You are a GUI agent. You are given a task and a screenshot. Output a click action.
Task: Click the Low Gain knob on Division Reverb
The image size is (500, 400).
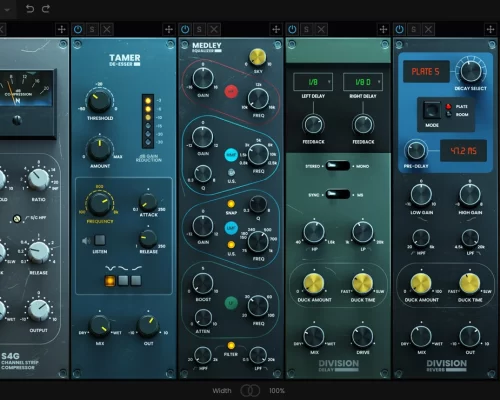coord(421,195)
